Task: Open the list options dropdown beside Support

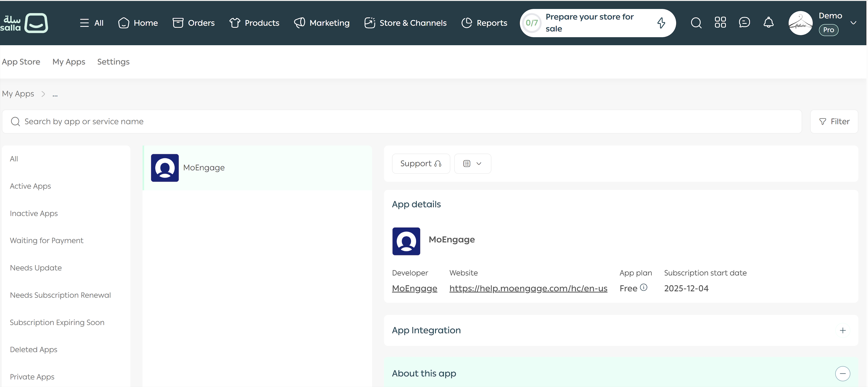Action: [x=472, y=163]
